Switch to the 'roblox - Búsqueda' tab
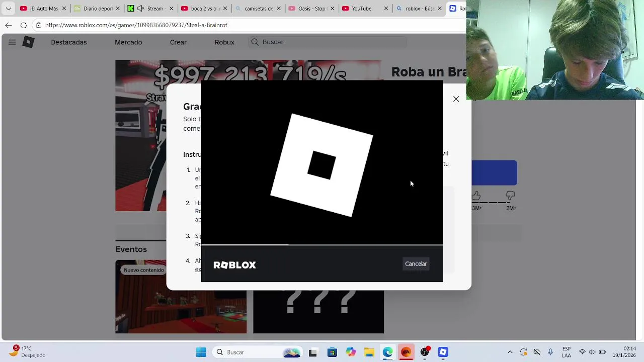Image resolution: width=644 pixels, height=362 pixels. pyautogui.click(x=419, y=9)
